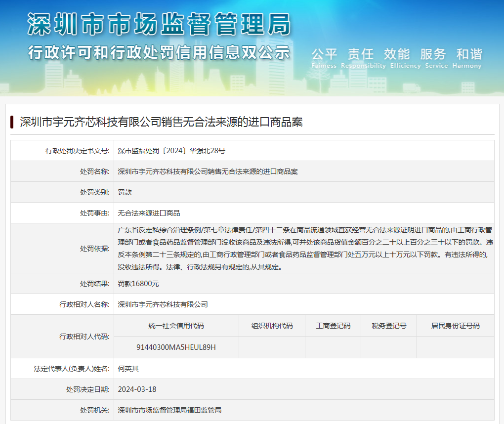Click the 组织机构代码 column header
This screenshot has width=504, height=424.
(272, 326)
